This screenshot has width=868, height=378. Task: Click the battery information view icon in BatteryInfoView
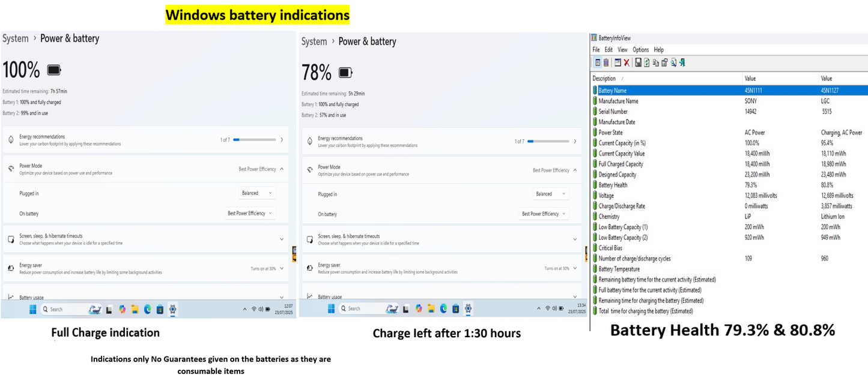[598, 62]
